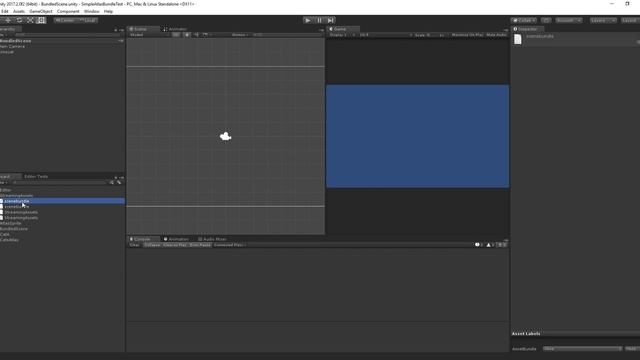Click the Project panel search field
Screen dimensions: 640x360
point(59,182)
